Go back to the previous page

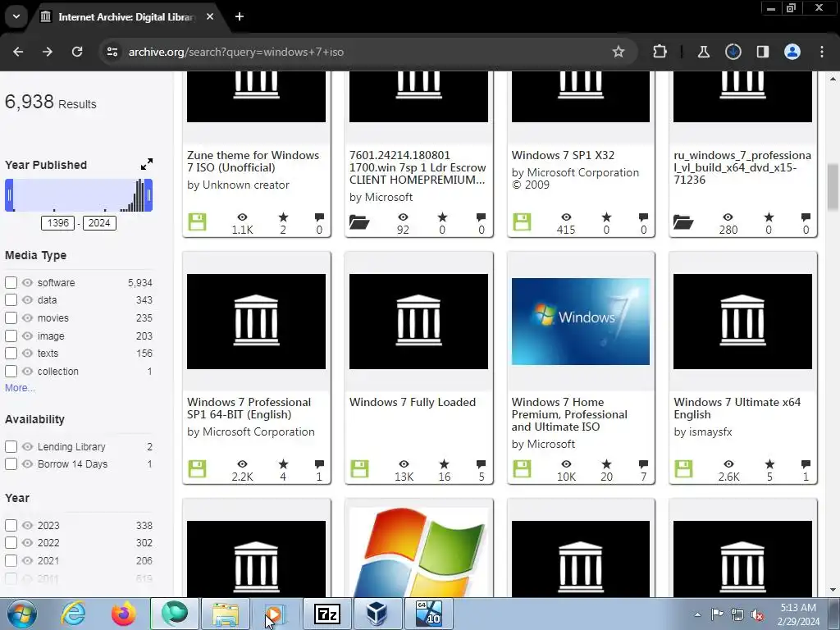[18, 52]
